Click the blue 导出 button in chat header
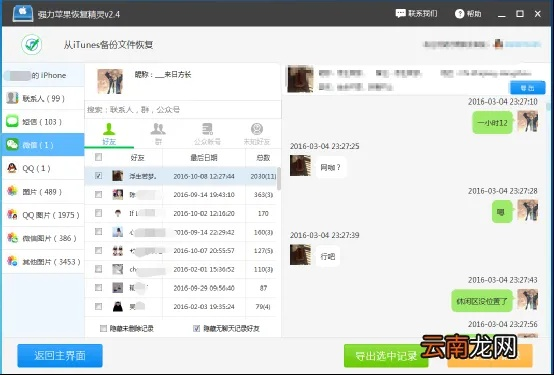 click(x=528, y=88)
